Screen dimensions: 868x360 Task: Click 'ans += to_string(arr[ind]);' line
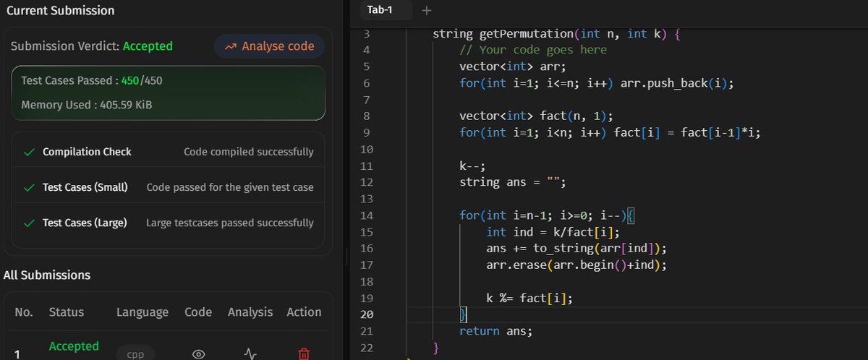tap(576, 249)
